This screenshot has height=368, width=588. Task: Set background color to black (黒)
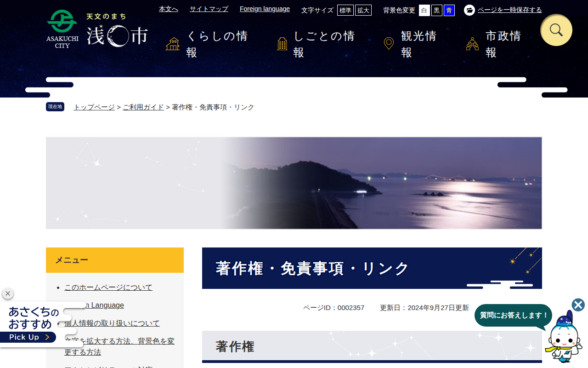click(x=437, y=10)
